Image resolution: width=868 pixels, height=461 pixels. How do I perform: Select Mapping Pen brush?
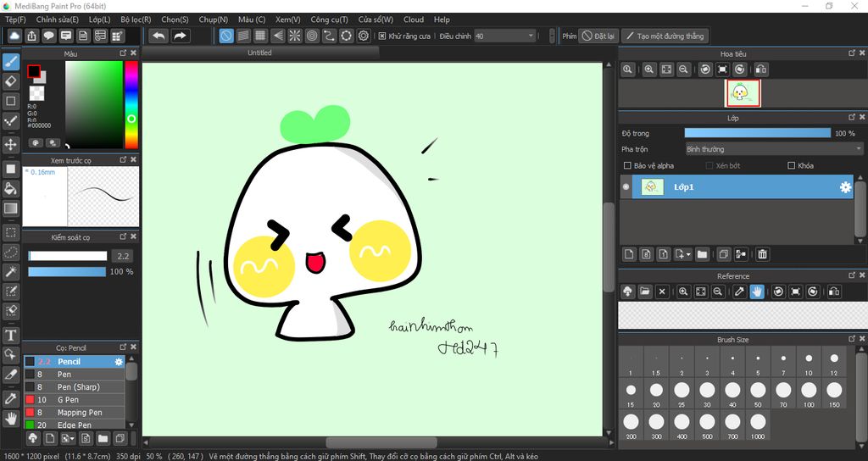coord(75,413)
